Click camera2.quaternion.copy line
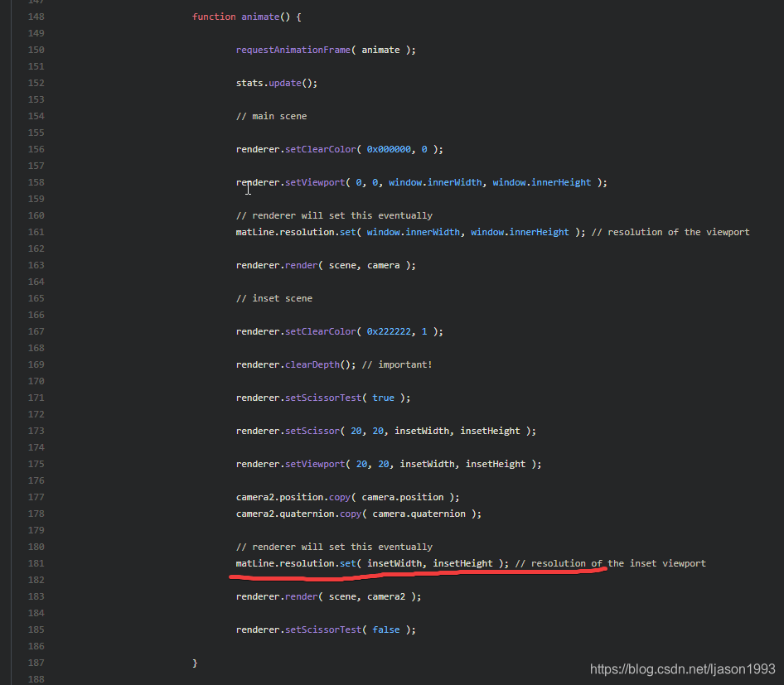 (359, 513)
